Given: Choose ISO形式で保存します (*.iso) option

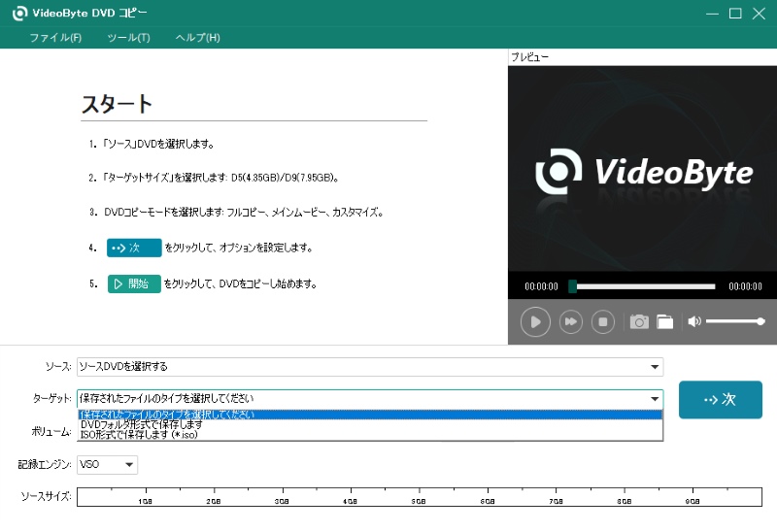Looking at the screenshot, I should (370, 434).
